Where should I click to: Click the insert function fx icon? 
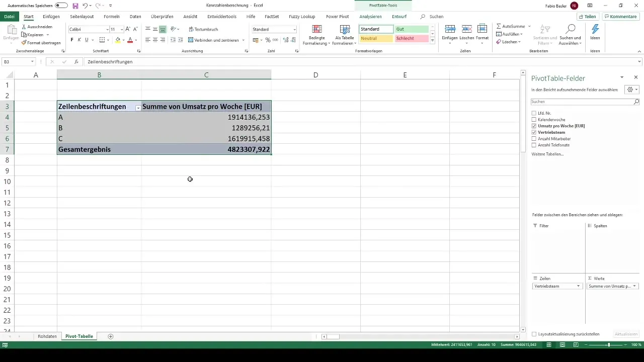(76, 61)
